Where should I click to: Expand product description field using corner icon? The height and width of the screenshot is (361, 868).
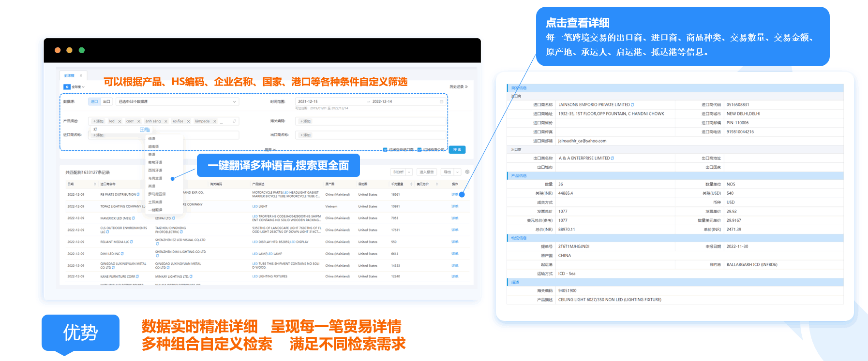[x=235, y=121]
